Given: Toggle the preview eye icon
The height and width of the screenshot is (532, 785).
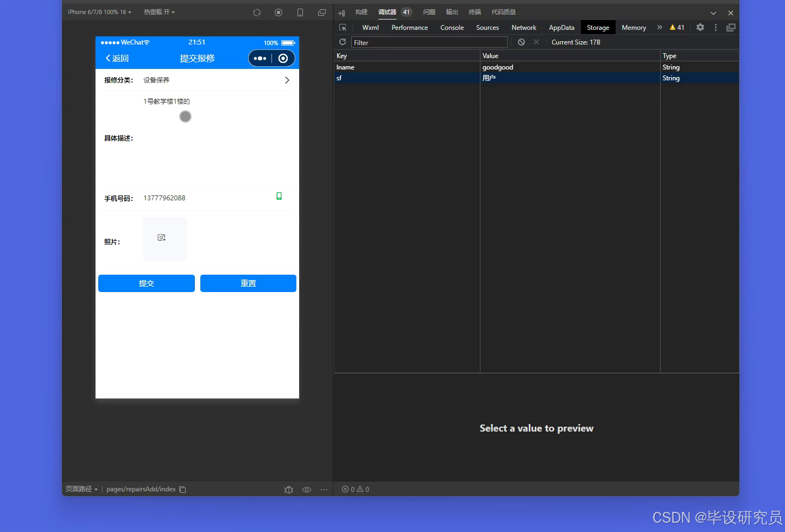Looking at the screenshot, I should (x=307, y=490).
